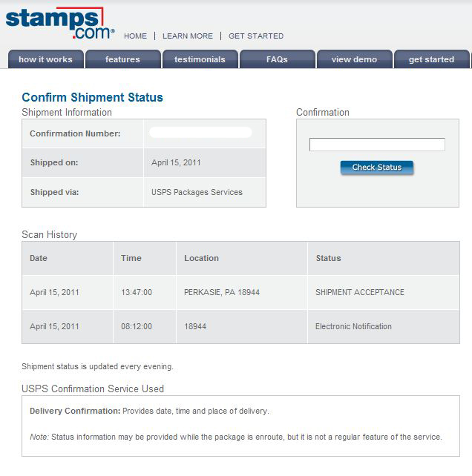The image size is (472, 476).
Task: Click the Check Status button
Action: (377, 168)
